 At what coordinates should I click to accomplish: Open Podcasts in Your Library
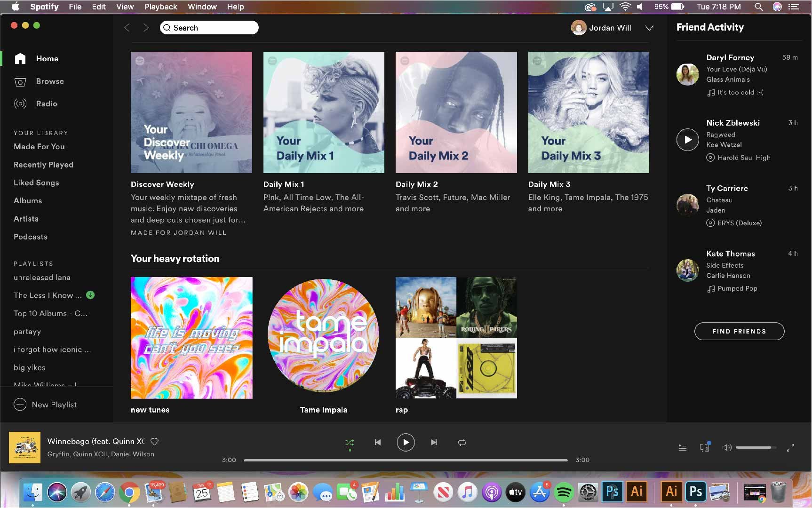tap(31, 237)
